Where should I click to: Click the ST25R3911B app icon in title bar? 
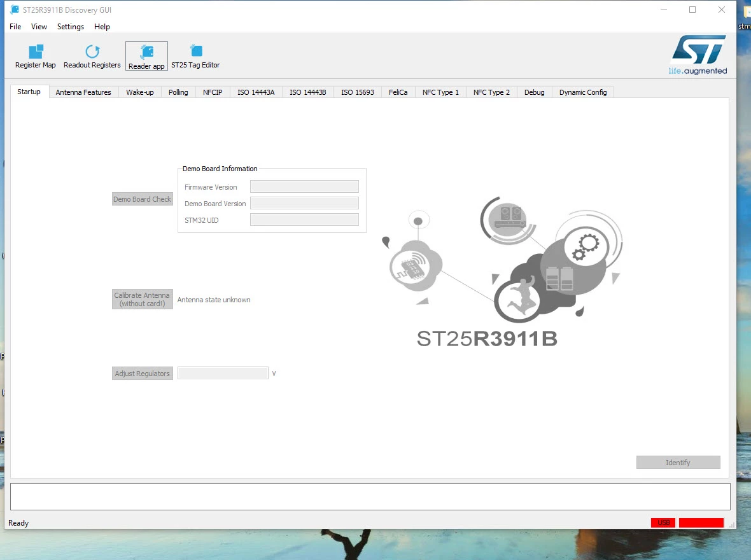coord(15,10)
